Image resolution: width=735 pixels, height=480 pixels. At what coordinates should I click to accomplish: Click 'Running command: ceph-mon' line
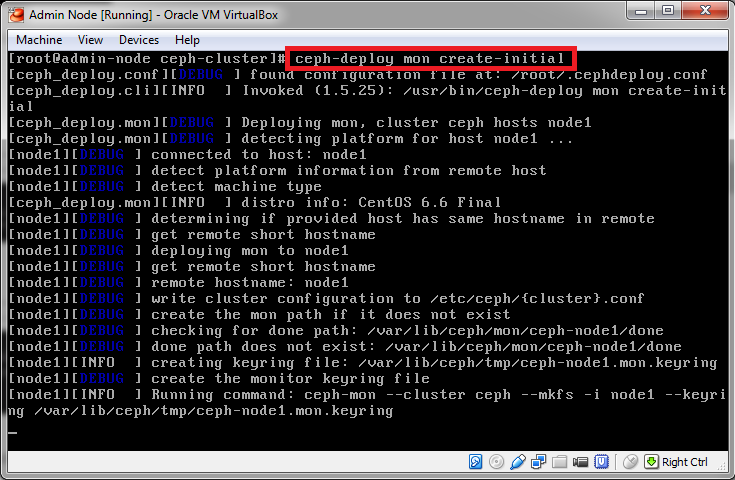pos(438,395)
